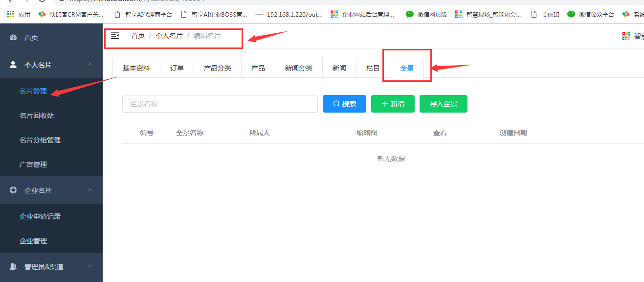Collapse the 企业名片 menu chevron
The width and height of the screenshot is (644, 282).
point(90,190)
